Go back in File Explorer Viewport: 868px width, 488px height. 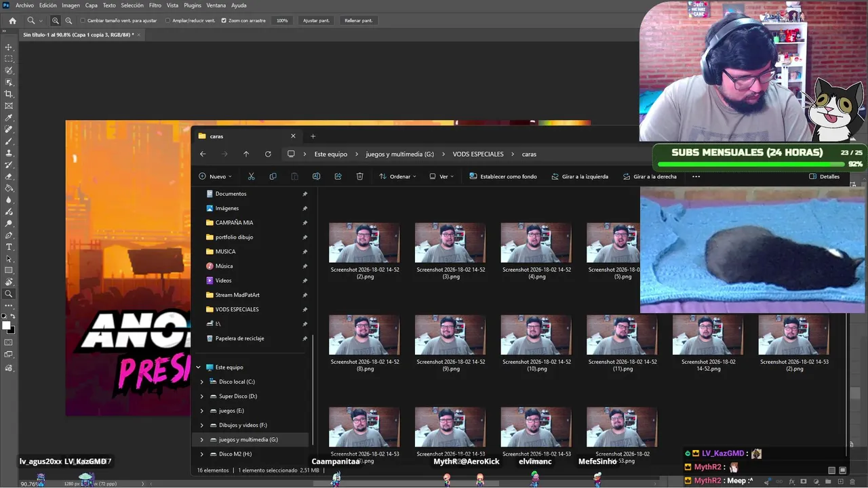pyautogui.click(x=203, y=154)
